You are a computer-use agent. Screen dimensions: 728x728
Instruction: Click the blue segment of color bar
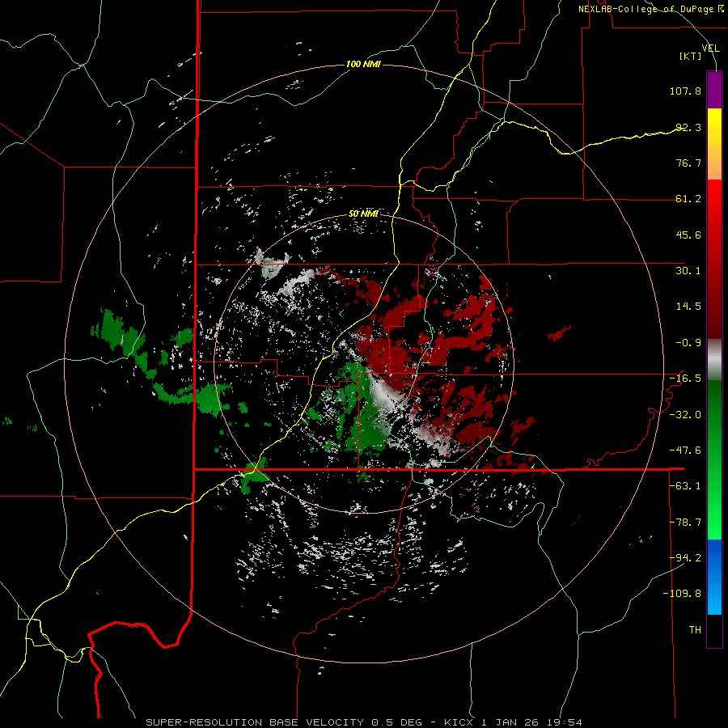click(x=714, y=577)
